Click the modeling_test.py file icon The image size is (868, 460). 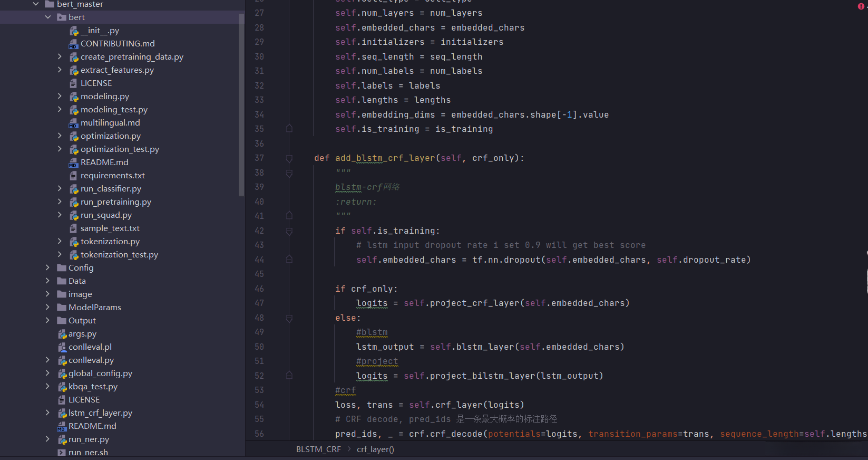pos(74,110)
